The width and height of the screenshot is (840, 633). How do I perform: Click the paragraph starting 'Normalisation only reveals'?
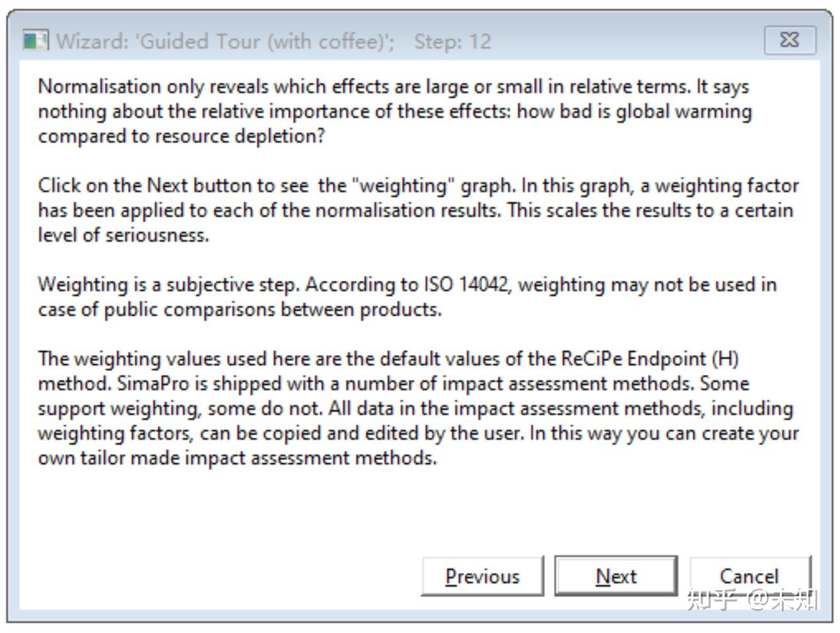[x=394, y=111]
